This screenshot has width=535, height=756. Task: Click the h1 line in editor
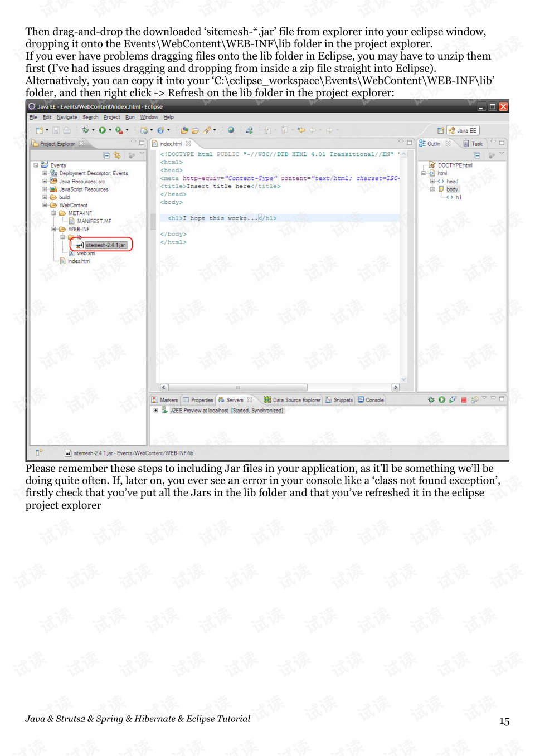point(280,218)
